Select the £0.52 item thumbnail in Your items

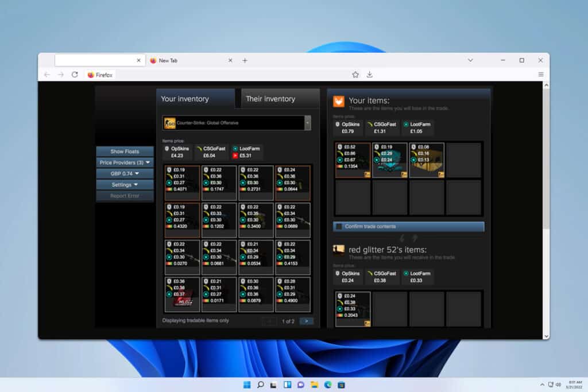tap(352, 160)
